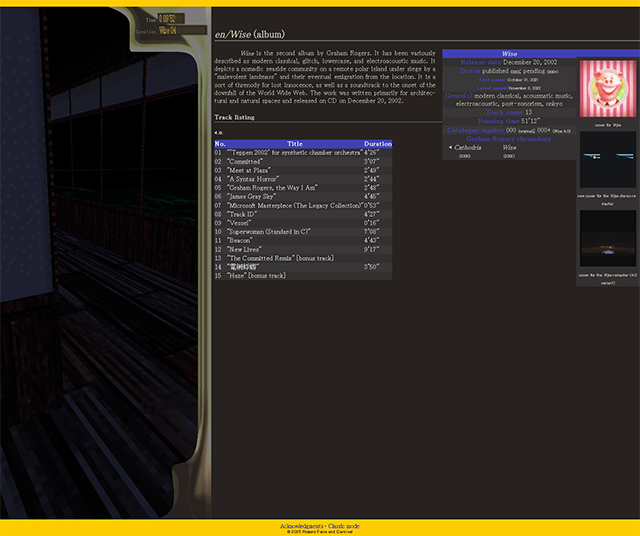Click the Catalogue number label in infobox

point(475,130)
